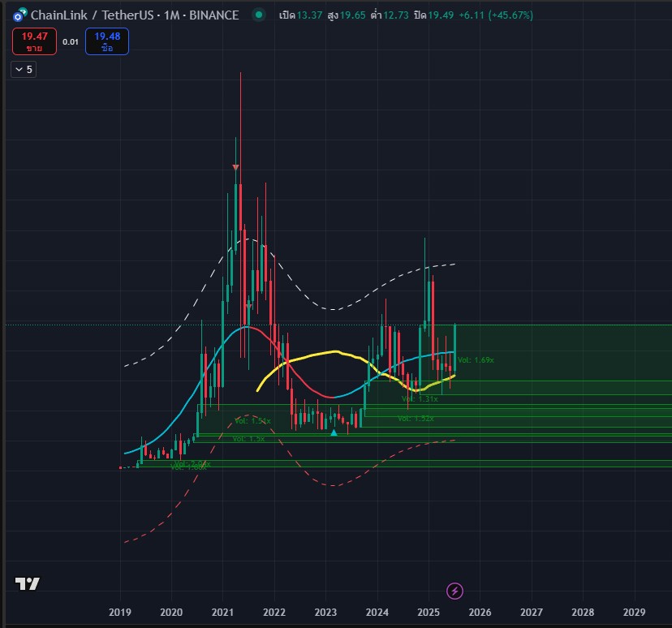Click the 2021 label on time axis
The image size is (672, 628).
tap(223, 612)
